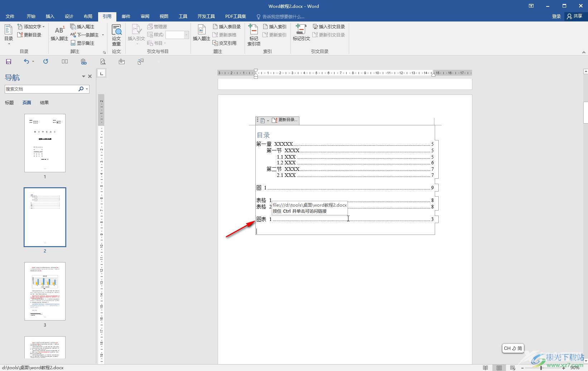Click the side-by-side pages quick access icon

coord(65,62)
